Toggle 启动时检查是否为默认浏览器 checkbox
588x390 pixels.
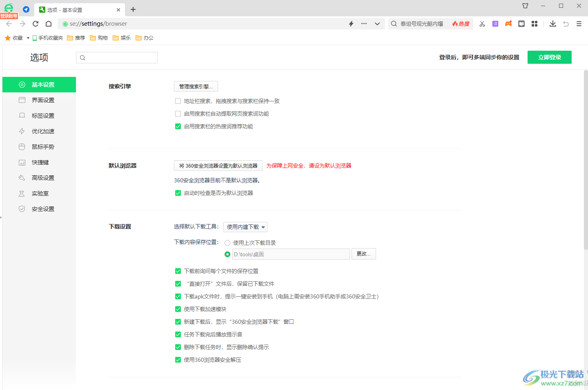(x=178, y=193)
